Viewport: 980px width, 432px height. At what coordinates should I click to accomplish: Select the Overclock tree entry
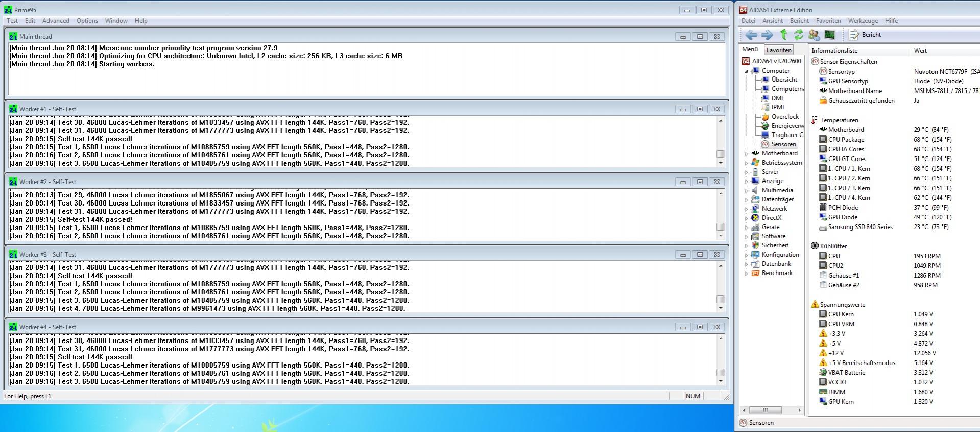[785, 117]
